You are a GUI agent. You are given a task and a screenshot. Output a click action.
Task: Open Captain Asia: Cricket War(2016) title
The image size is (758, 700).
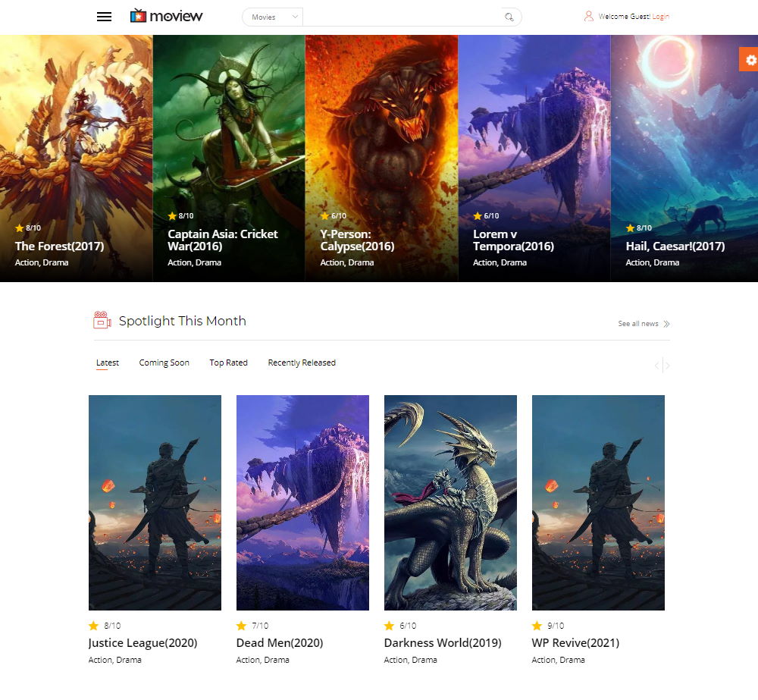click(223, 240)
